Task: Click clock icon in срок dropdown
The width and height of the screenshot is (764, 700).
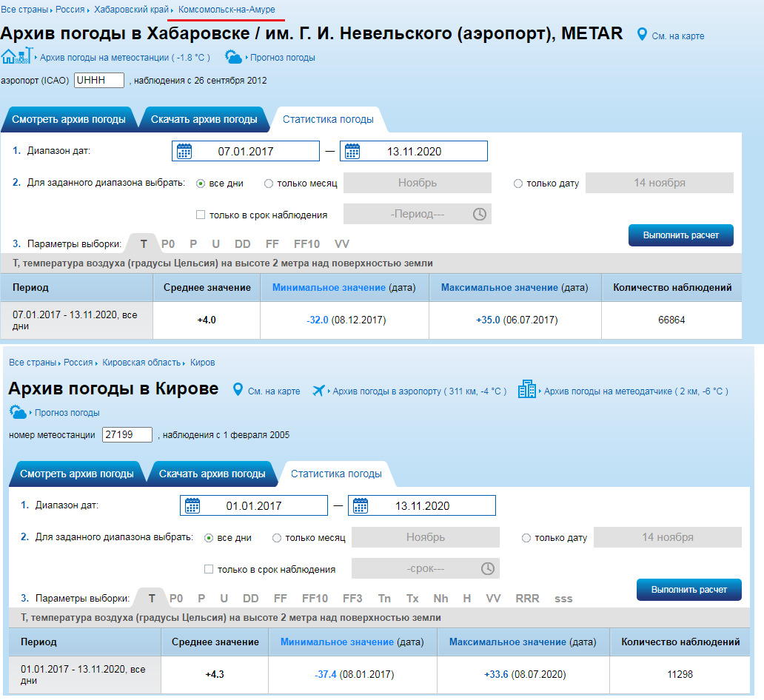Action: pyautogui.click(x=488, y=568)
